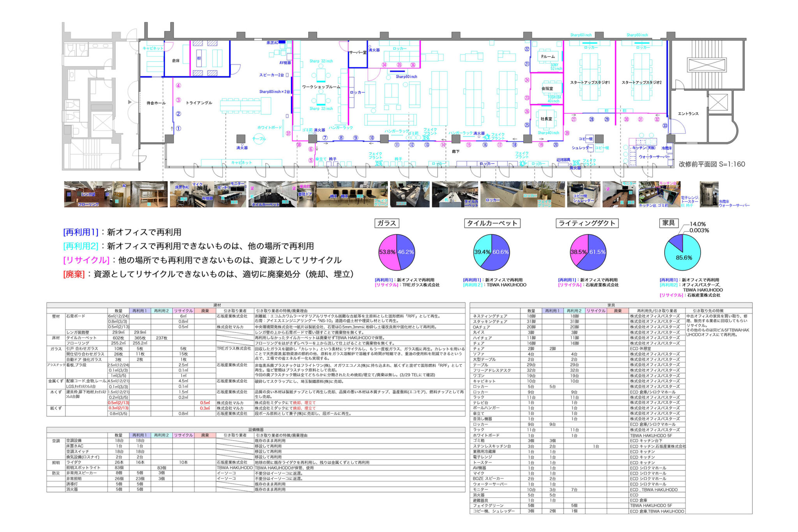Click the BOZE スピーカー row label
This screenshot has height=532, width=798.
488,479
